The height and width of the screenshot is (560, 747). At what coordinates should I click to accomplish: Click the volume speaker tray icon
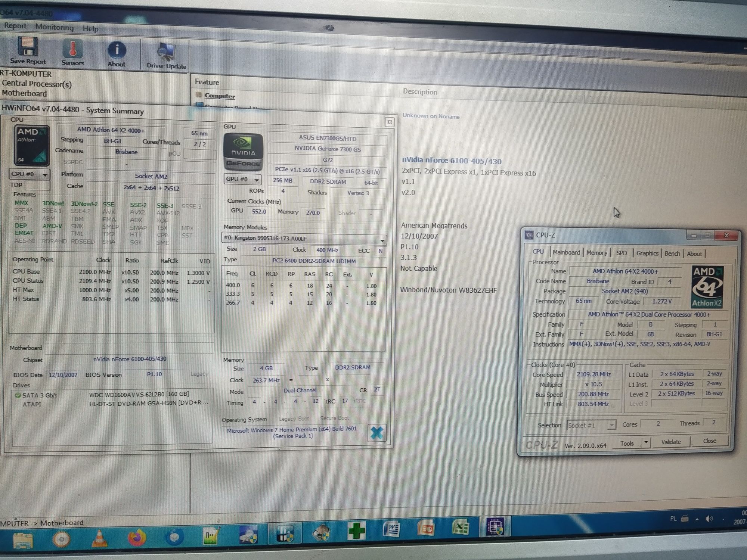click(709, 519)
